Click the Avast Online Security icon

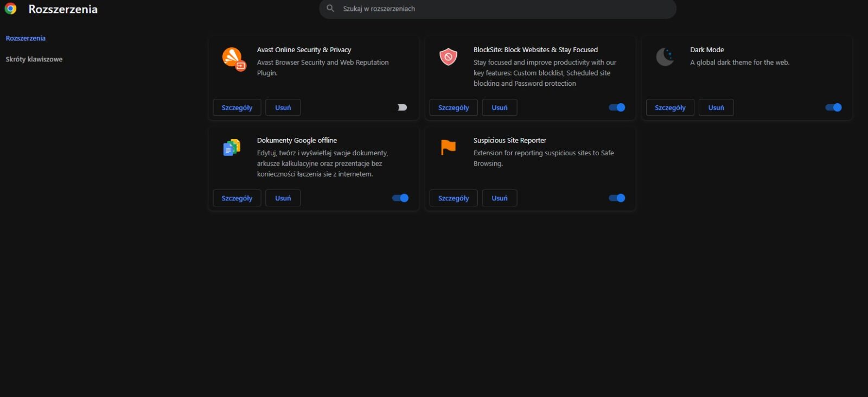(x=233, y=58)
